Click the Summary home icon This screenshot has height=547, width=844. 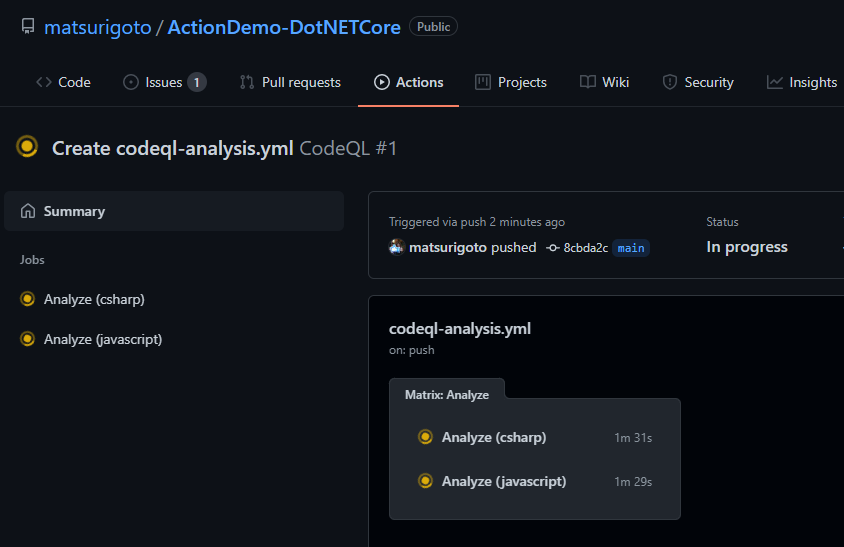pyautogui.click(x=28, y=211)
